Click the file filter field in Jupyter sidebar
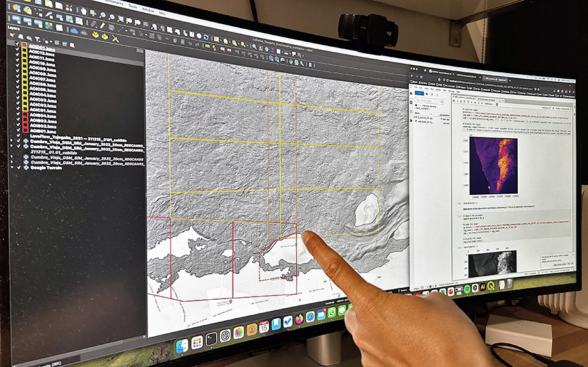The height and width of the screenshot is (367, 588). [429, 101]
